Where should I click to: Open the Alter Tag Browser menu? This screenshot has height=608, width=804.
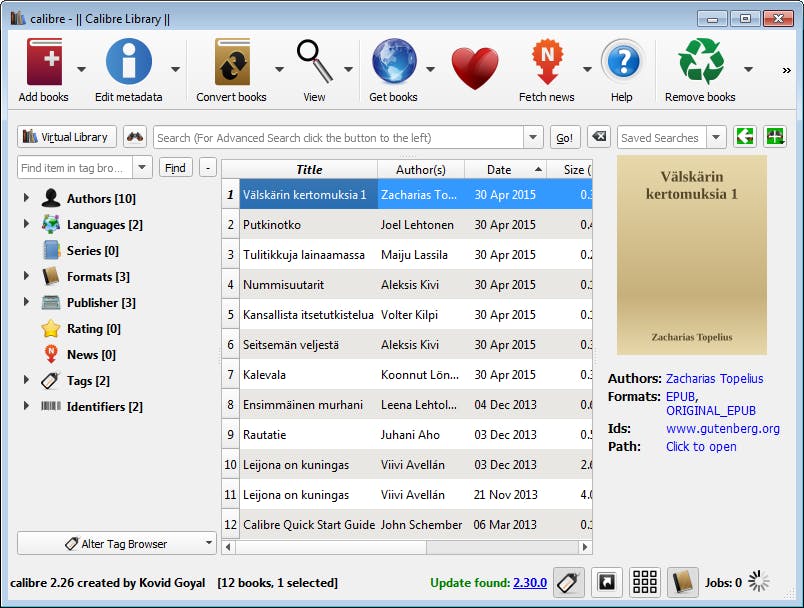tap(116, 543)
